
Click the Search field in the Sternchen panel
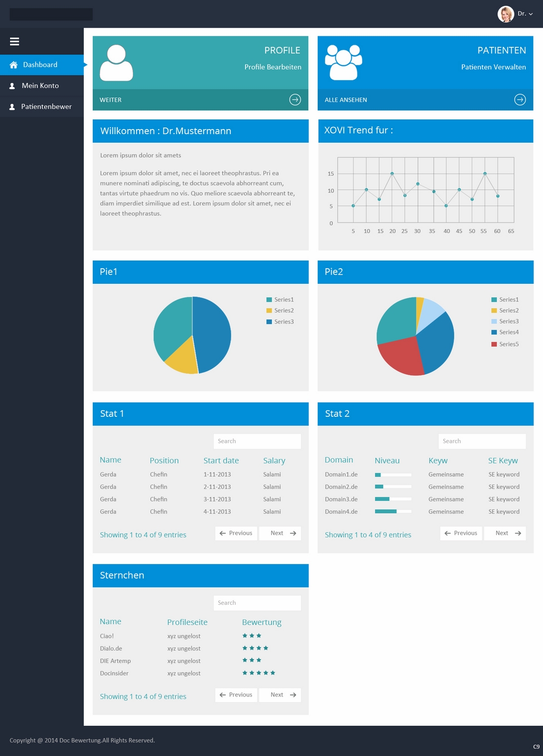click(x=257, y=602)
